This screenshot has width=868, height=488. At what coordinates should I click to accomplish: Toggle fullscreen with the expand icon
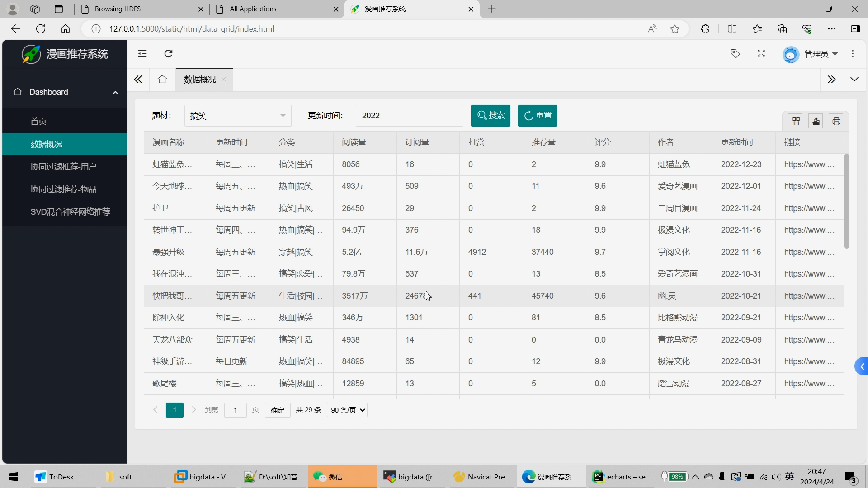[761, 54]
